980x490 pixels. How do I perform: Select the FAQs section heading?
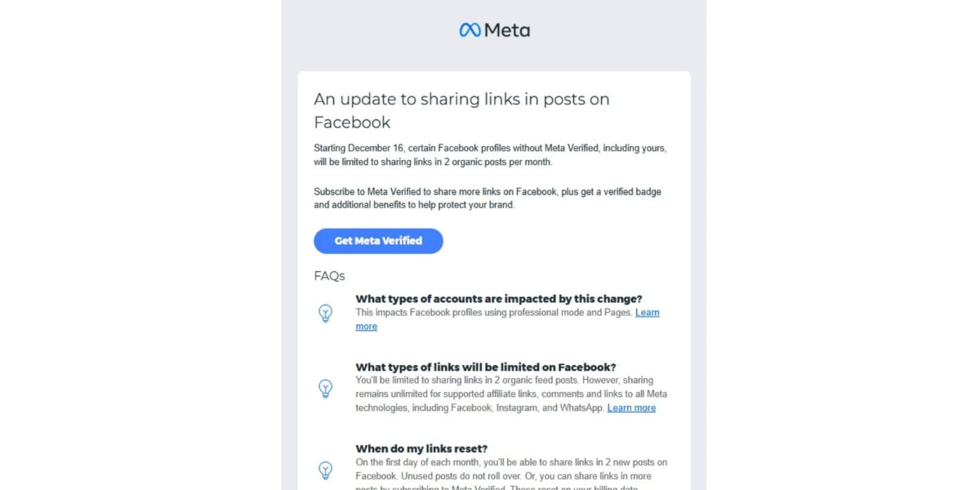click(x=328, y=276)
